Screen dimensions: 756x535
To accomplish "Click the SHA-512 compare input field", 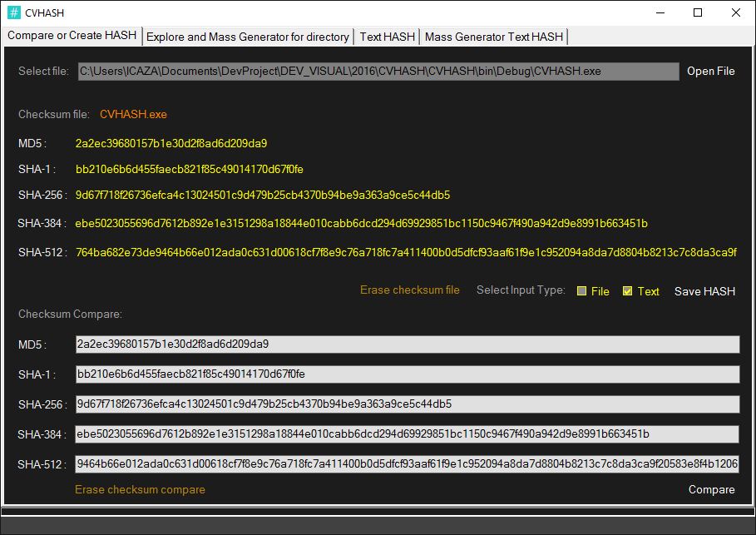I will 407,464.
